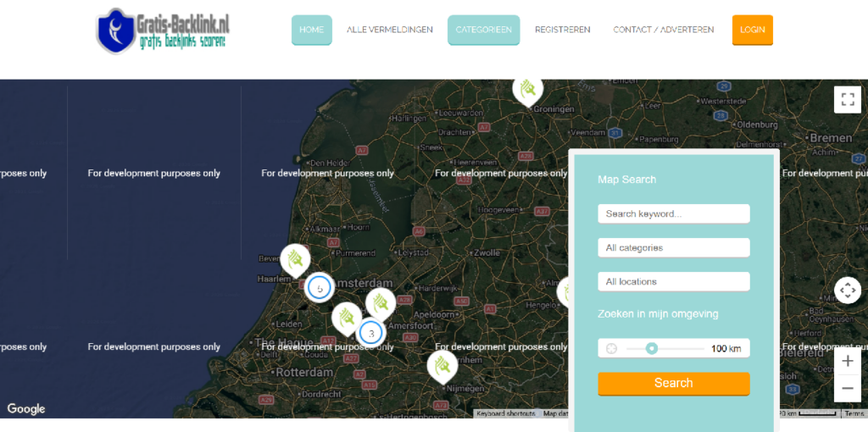Open the cluster of 3 listings near Amersfoort
This screenshot has height=432, width=868.
pos(371,333)
